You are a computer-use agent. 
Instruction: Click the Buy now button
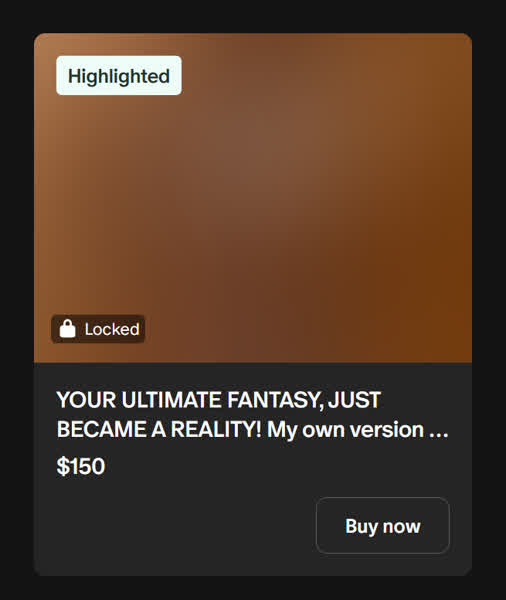[x=383, y=525]
